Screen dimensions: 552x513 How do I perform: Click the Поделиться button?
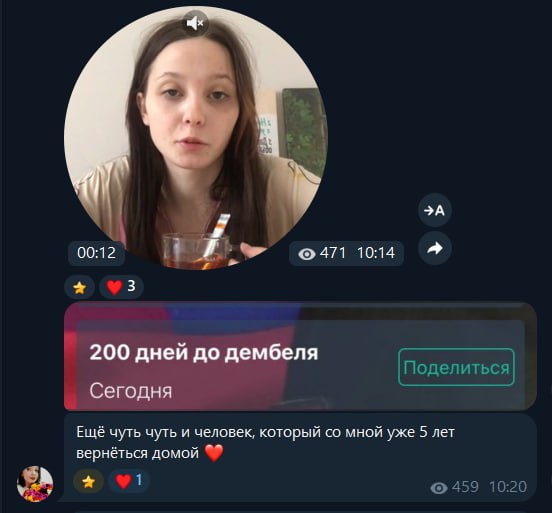point(456,367)
